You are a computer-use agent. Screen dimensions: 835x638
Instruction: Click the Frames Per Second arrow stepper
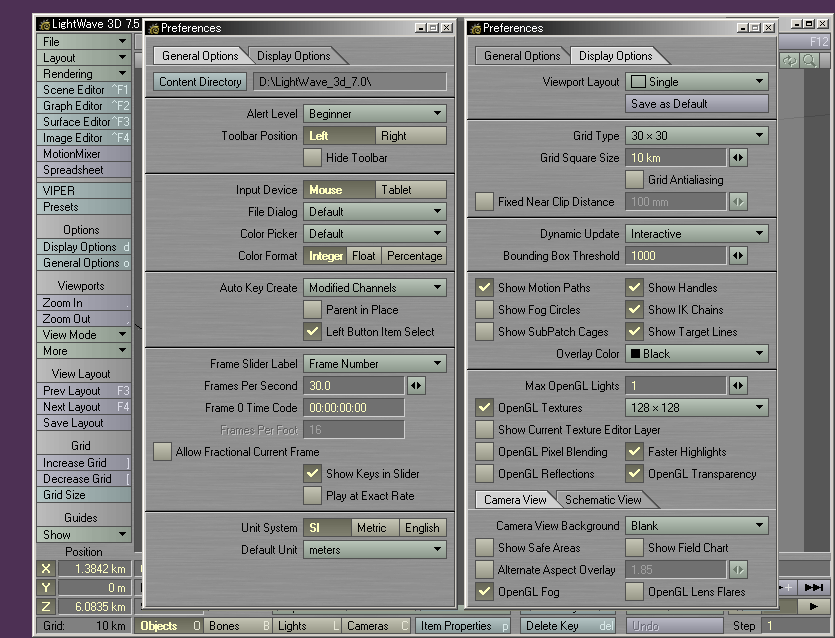[416, 386]
